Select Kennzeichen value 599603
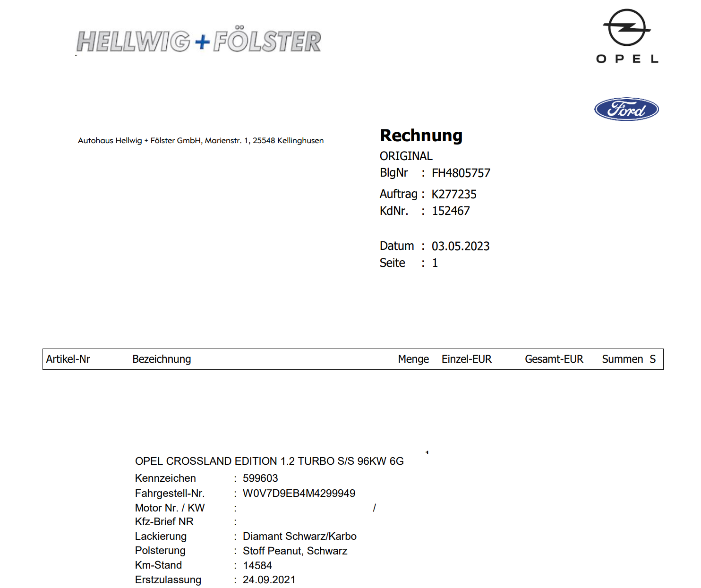This screenshot has width=701, height=588. pyautogui.click(x=260, y=478)
